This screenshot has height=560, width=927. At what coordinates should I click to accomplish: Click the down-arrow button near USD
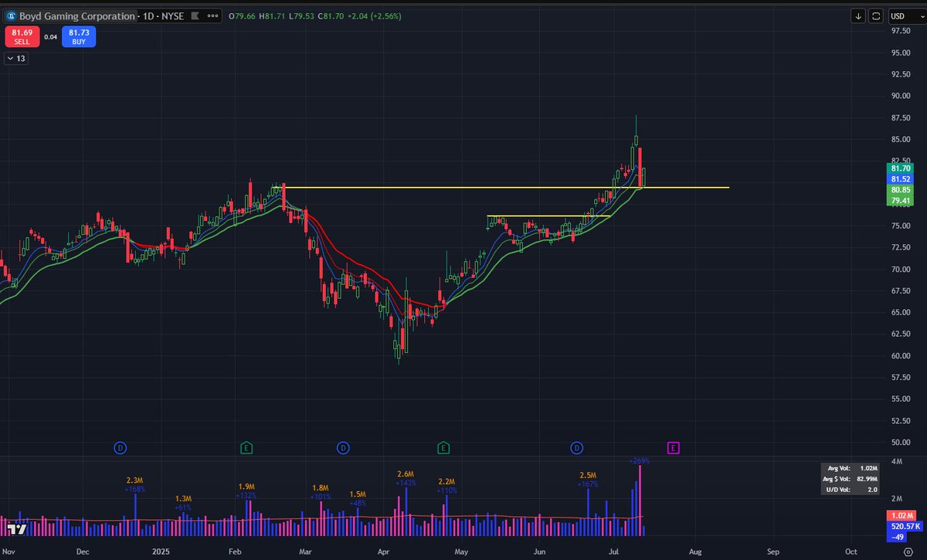click(858, 15)
